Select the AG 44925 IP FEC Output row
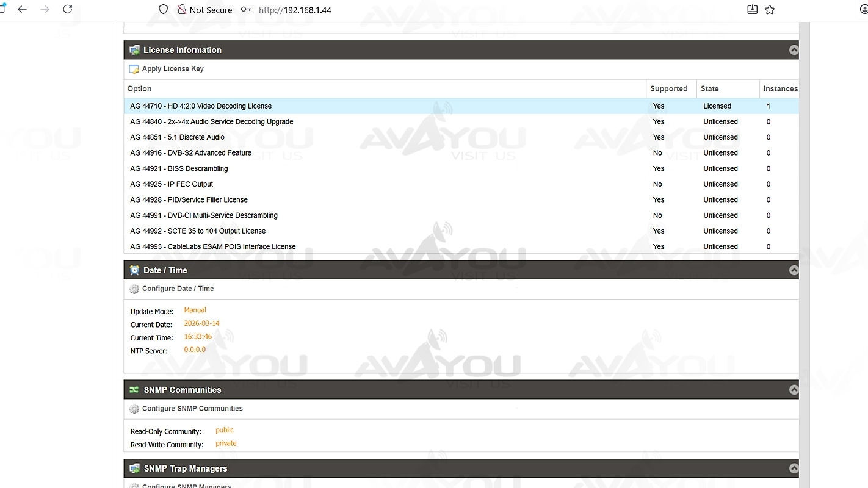868x488 pixels. click(172, 184)
